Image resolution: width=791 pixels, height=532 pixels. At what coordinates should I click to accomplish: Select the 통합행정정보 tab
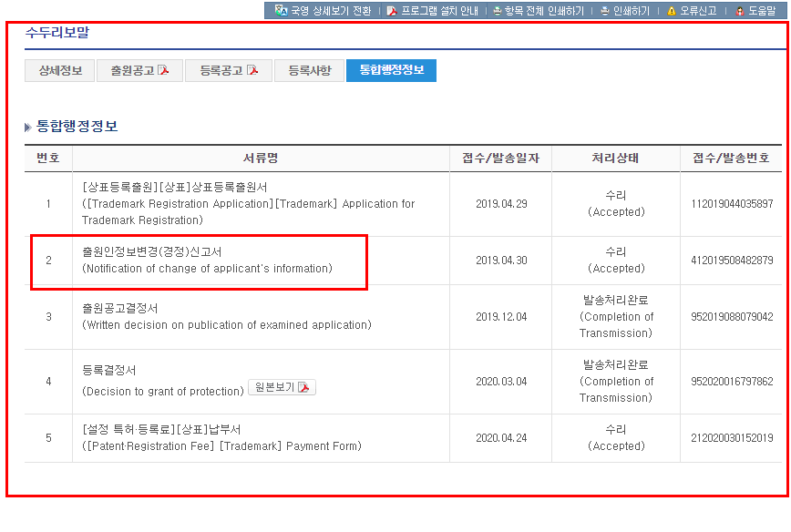[391, 70]
